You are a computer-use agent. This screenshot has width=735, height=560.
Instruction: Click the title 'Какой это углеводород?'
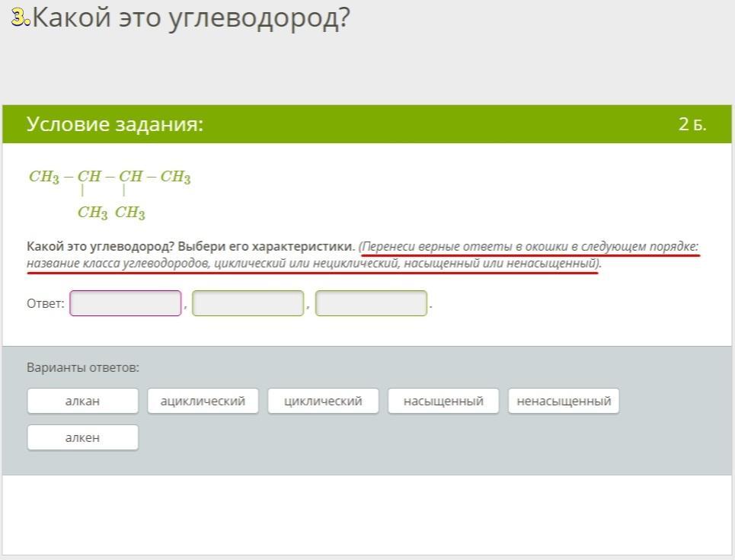click(x=191, y=18)
